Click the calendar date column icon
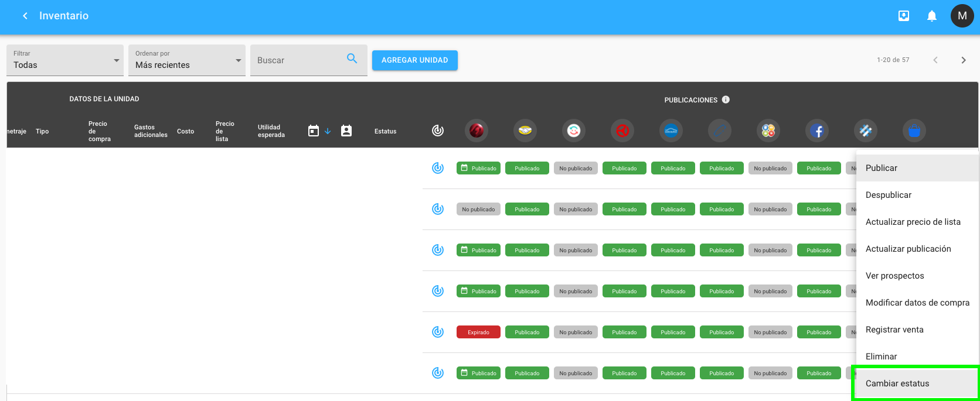Image resolution: width=980 pixels, height=401 pixels. [314, 131]
